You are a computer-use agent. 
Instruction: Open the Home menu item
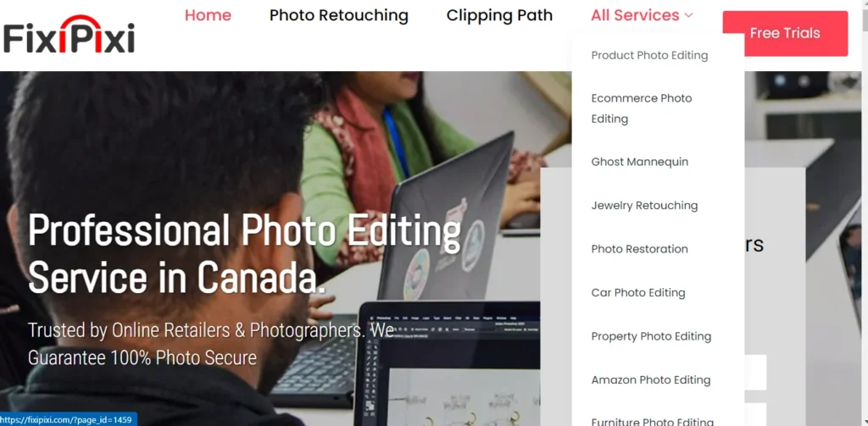point(209,15)
